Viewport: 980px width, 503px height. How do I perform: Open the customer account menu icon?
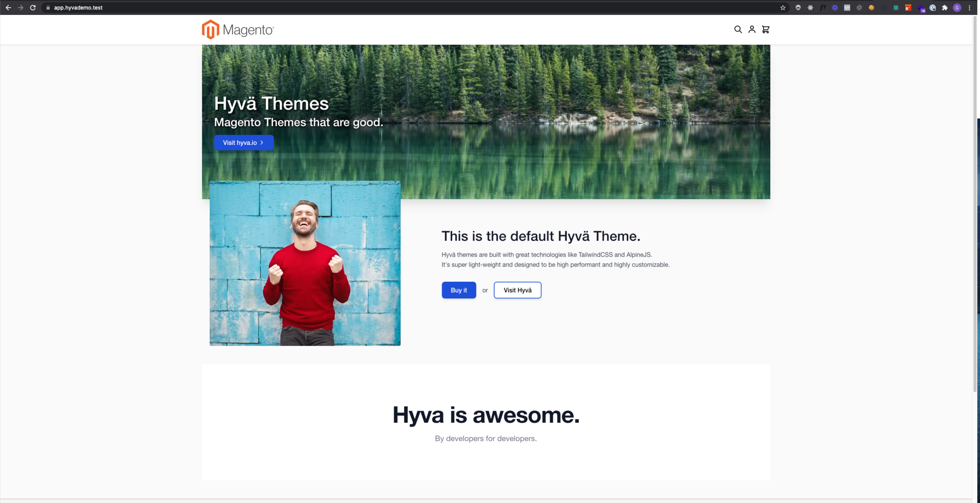[x=752, y=29]
